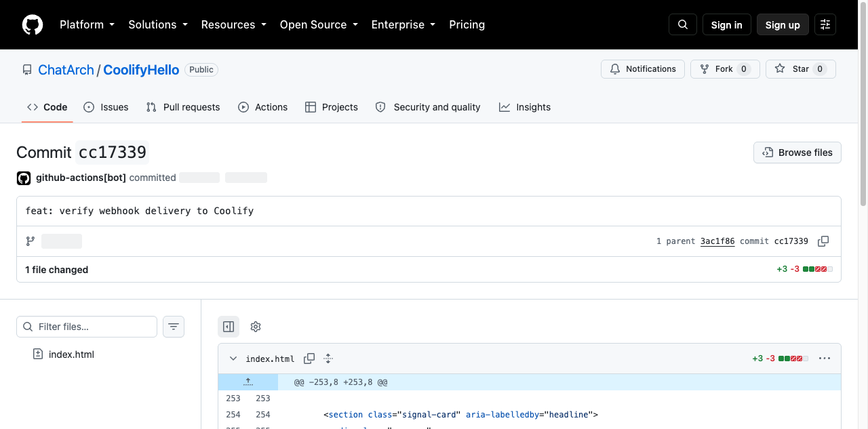Viewport: 868px width, 429px height.
Task: Open index.html more options ellipsis
Action: [825, 359]
